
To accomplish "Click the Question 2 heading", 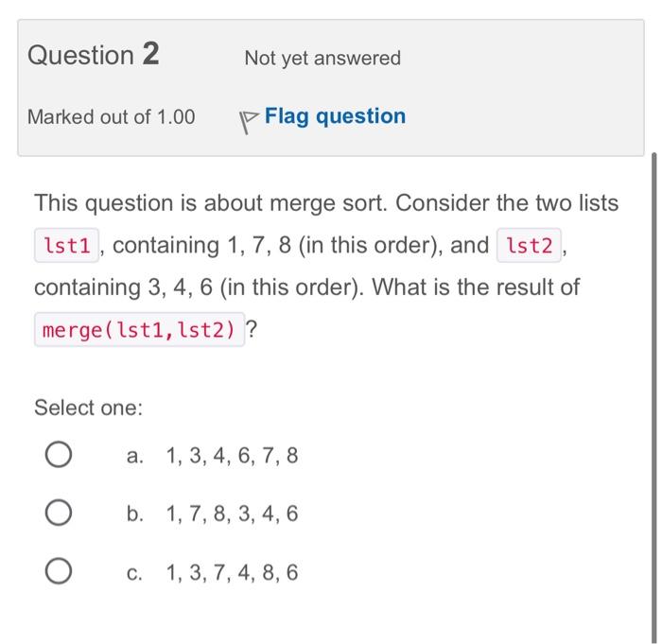I will point(94,55).
